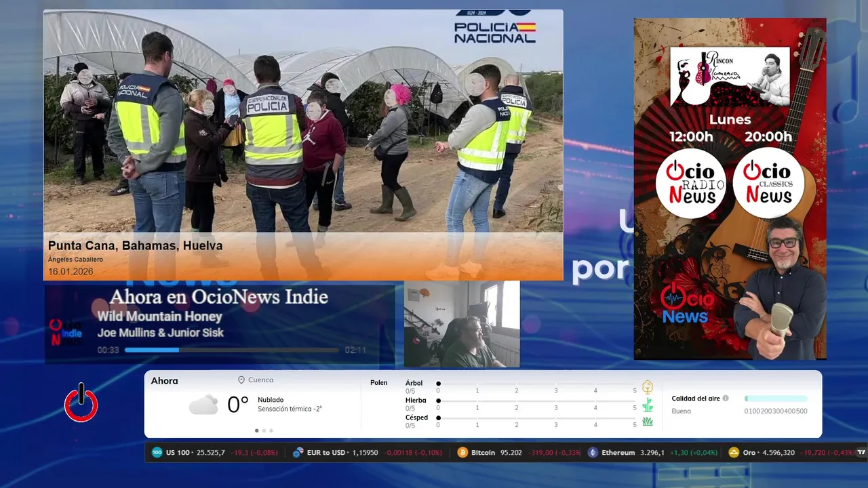
Task: Click the Césped pollen level slider
Action: coord(537,418)
